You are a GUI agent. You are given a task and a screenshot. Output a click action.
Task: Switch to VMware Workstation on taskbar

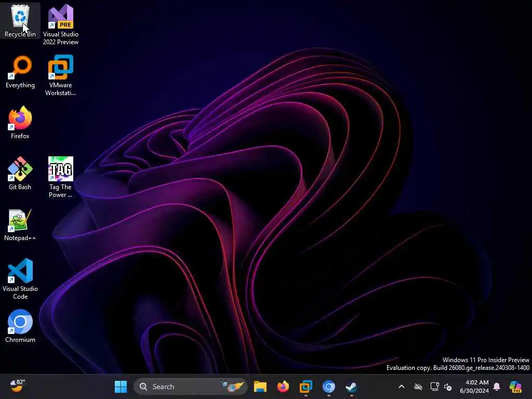[305, 387]
